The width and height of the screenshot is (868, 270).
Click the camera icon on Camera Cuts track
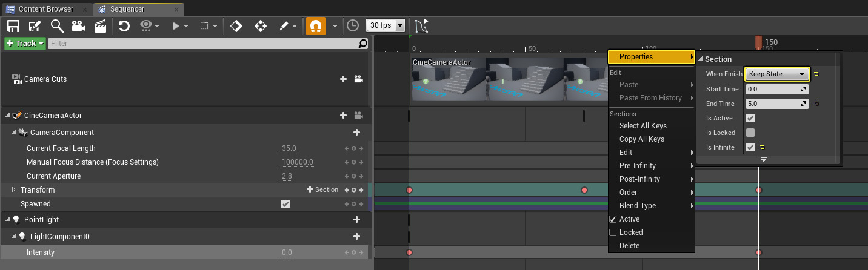358,79
